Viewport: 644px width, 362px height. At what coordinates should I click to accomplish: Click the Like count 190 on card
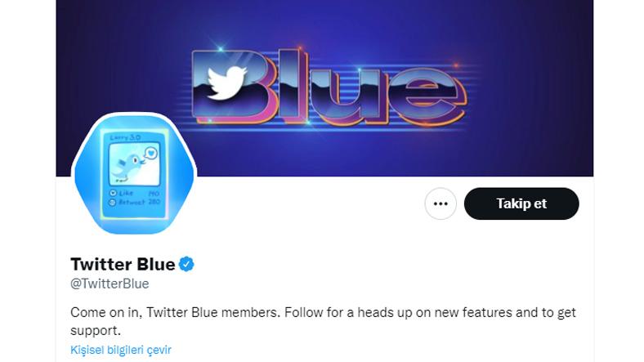pos(154,194)
